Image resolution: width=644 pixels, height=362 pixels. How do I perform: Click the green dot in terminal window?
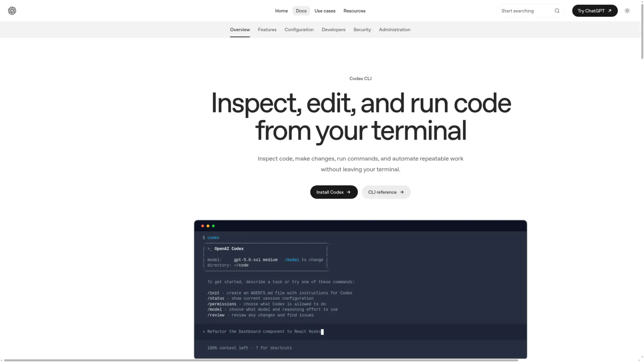pos(213,226)
